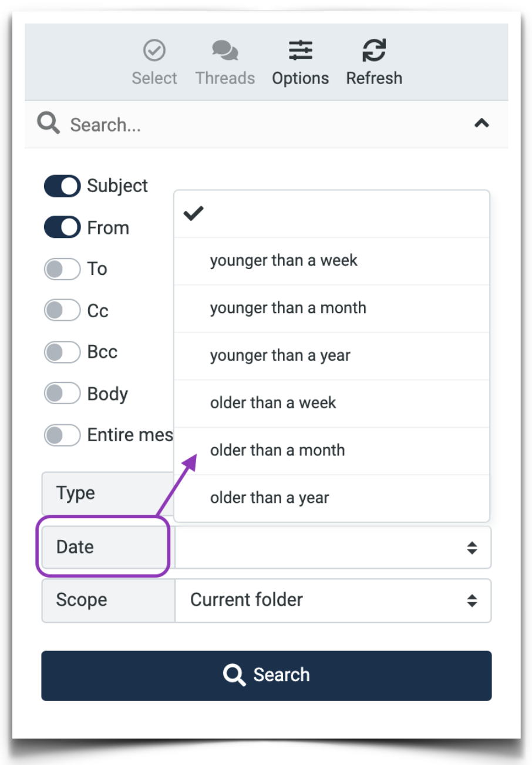Collapse the search panel with the chevron
The height and width of the screenshot is (765, 532).
pyautogui.click(x=482, y=123)
